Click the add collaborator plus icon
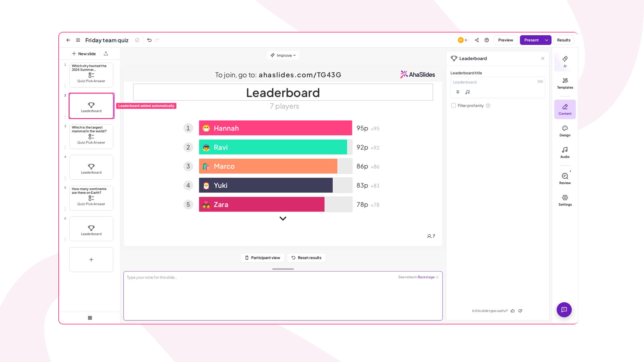The height and width of the screenshot is (362, 644). (466, 40)
